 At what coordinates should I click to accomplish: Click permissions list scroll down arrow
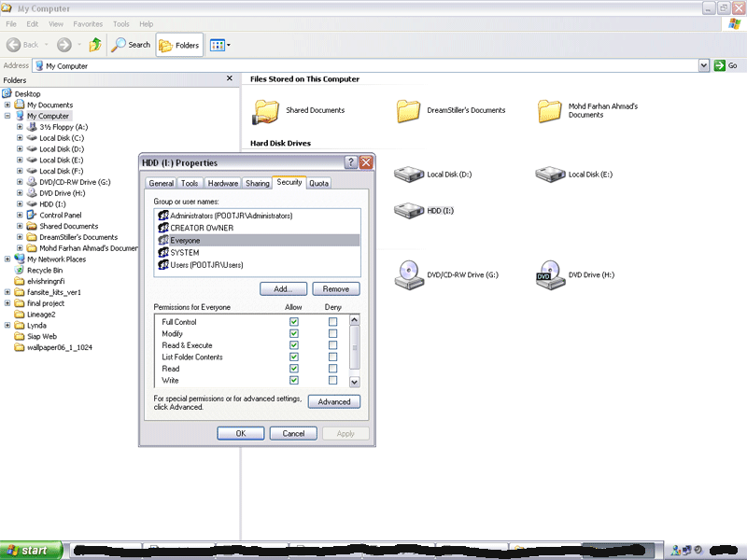coord(355,382)
